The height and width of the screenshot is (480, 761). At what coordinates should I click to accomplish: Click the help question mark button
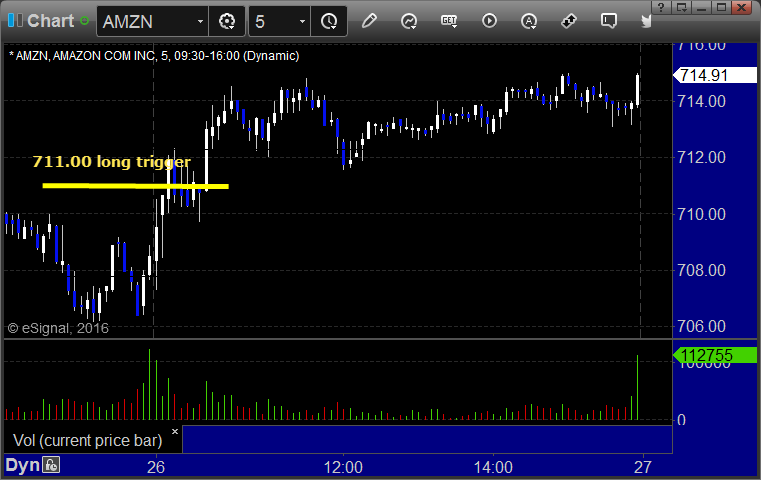tap(661, 7)
